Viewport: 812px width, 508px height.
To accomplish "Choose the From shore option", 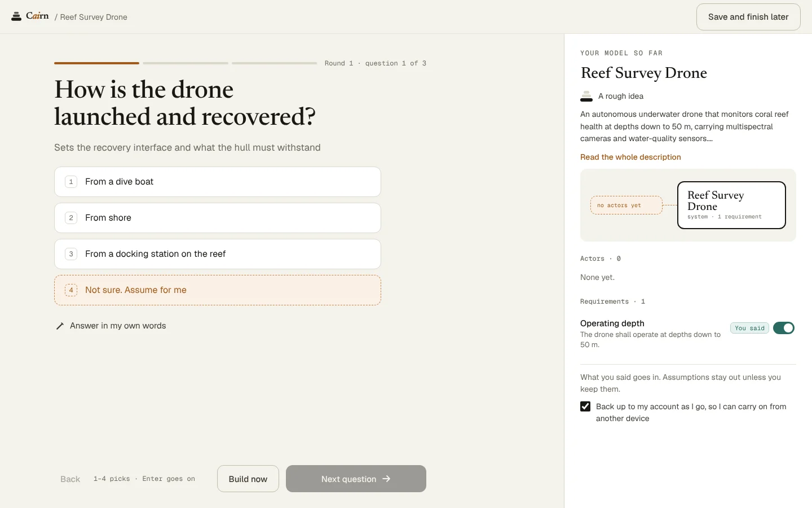I will [218, 218].
